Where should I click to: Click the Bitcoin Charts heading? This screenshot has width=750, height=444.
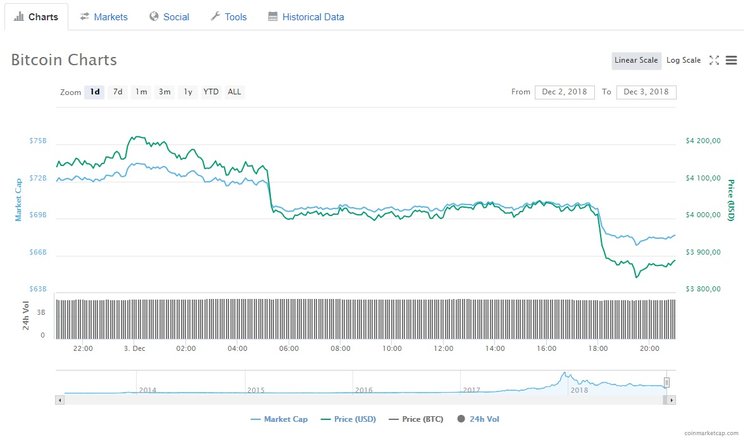tap(64, 60)
